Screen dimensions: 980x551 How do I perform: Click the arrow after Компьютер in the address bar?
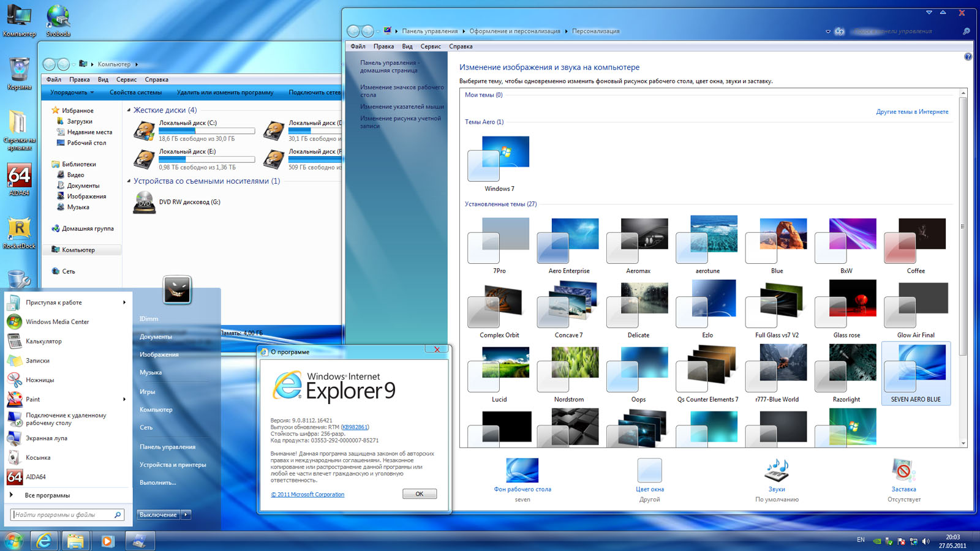pyautogui.click(x=137, y=64)
